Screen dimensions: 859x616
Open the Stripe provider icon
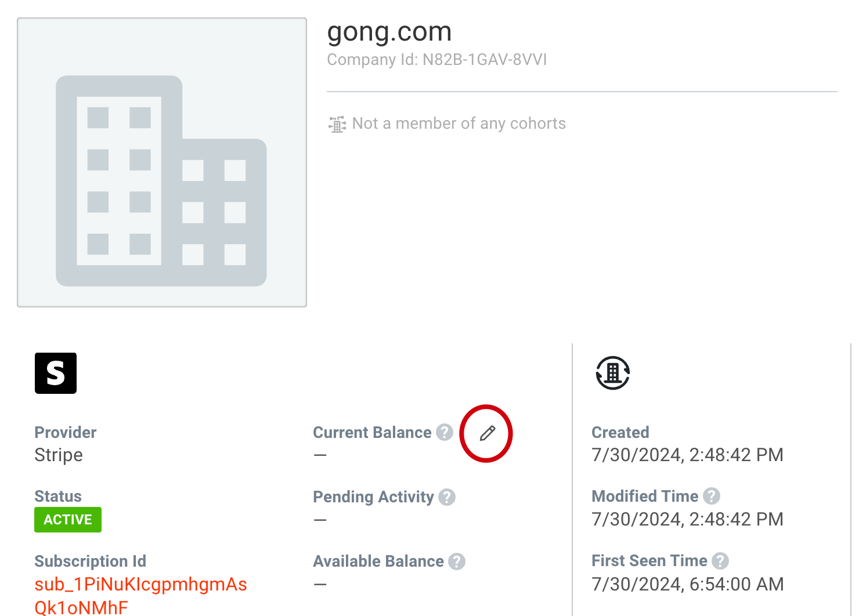tap(55, 373)
